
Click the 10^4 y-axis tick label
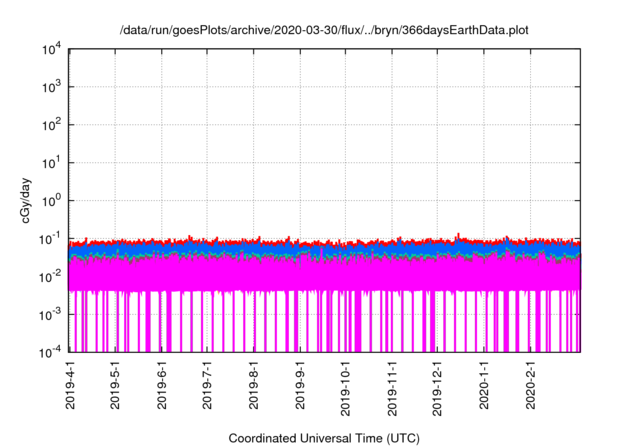pos(51,50)
